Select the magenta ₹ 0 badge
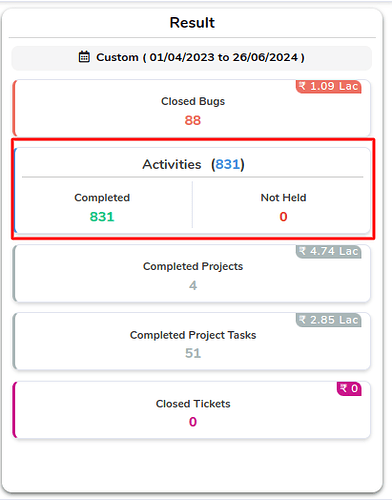The height and width of the screenshot is (500, 392). [x=349, y=389]
